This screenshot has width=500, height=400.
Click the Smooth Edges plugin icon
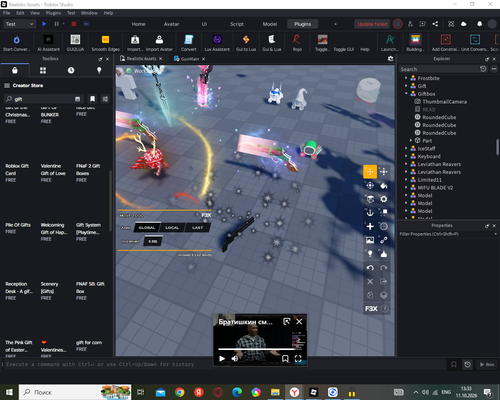pyautogui.click(x=105, y=43)
